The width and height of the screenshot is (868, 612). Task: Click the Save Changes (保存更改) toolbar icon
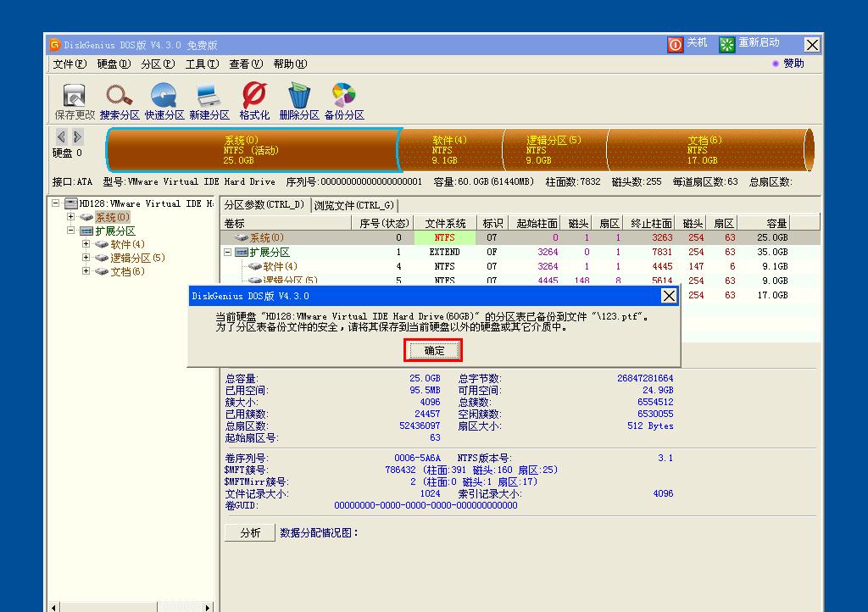[75, 95]
